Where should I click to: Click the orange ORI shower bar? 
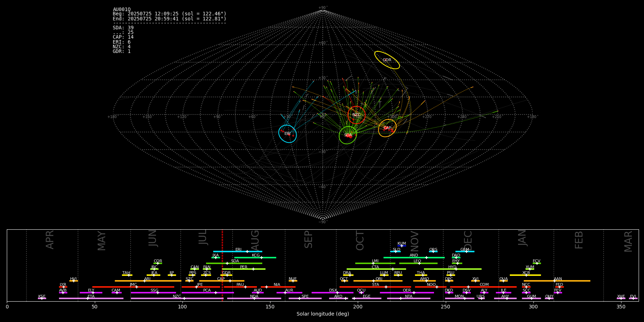pyautogui.click(x=378, y=281)
